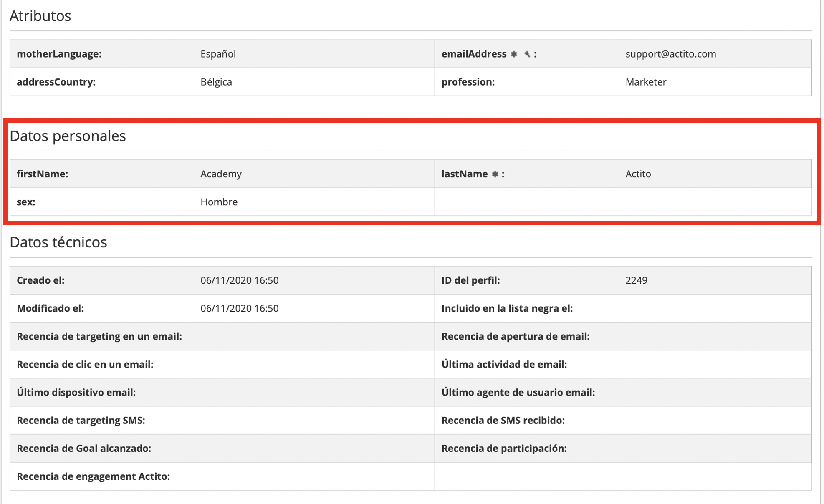This screenshot has height=504, width=824.
Task: Click the Recencia de SMS recibido label
Action: click(x=503, y=421)
